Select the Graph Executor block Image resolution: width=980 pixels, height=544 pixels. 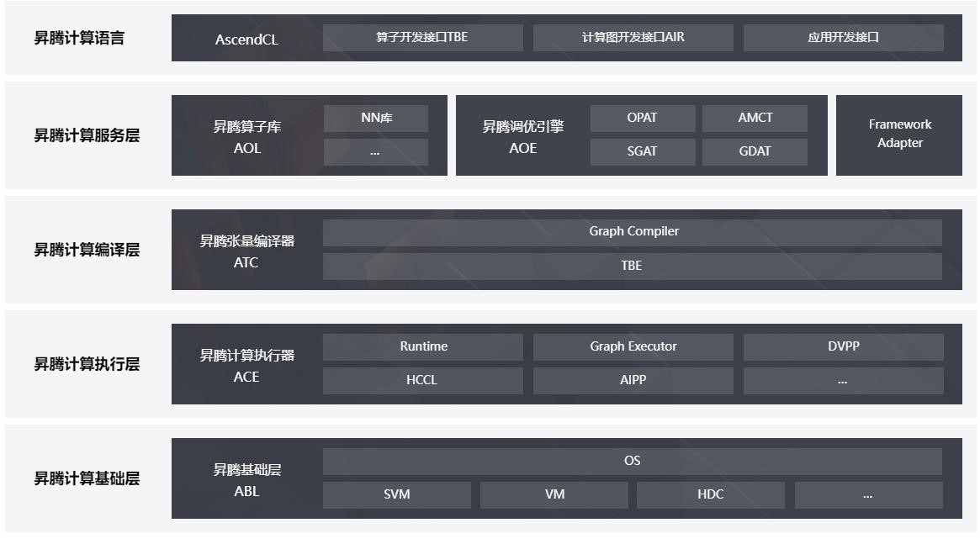(633, 347)
